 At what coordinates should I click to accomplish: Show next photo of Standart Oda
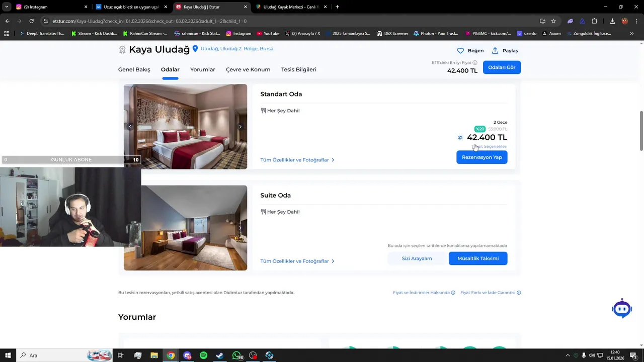[x=240, y=127]
